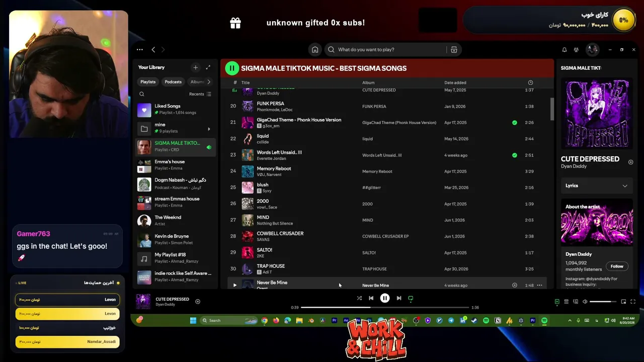Select the TRAP HOUSE track row
This screenshot has height=362, width=644.
[x=387, y=269]
